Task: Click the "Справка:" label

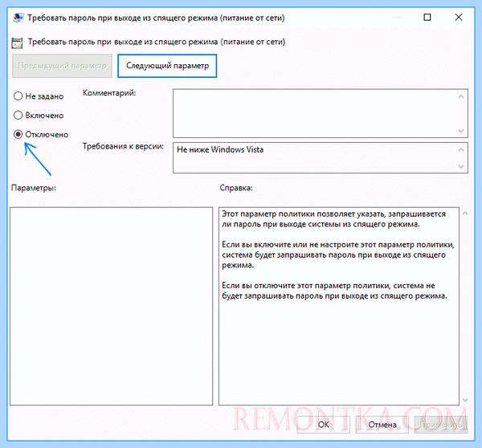Action: point(236,188)
